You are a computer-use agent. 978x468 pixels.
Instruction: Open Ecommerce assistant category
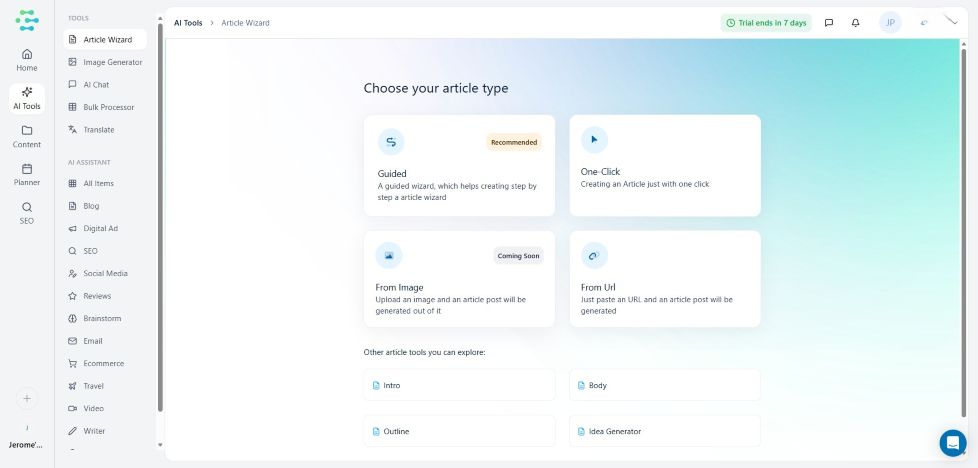[105, 363]
